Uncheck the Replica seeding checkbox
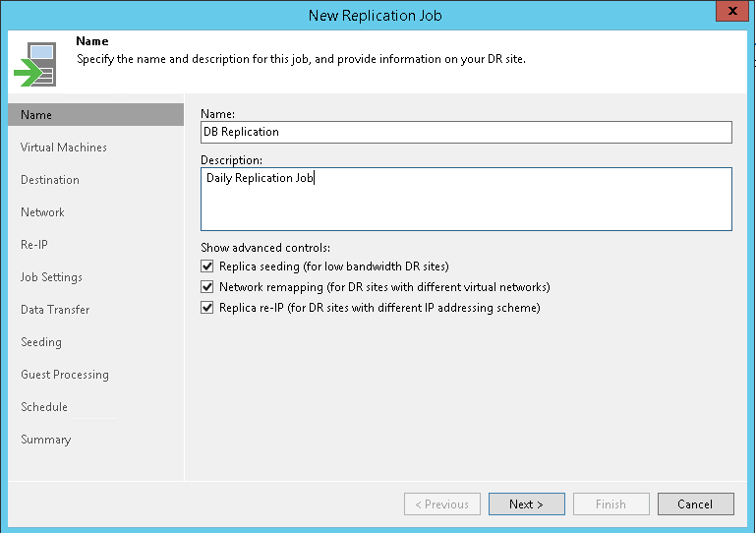 (207, 266)
